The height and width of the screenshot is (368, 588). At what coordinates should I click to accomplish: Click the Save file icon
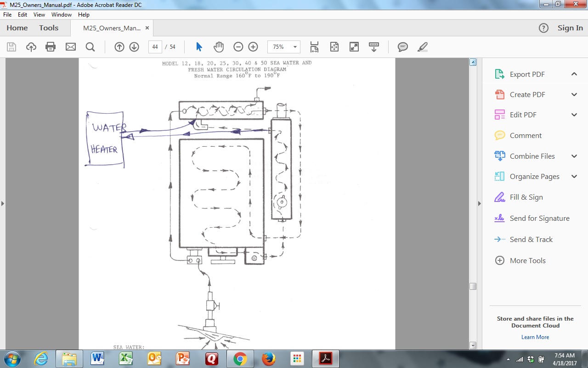11,46
